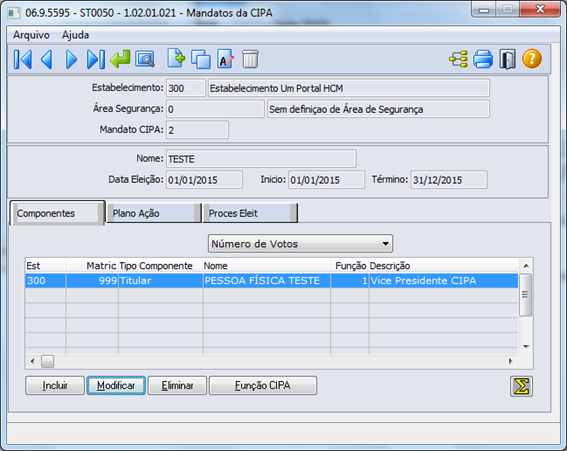567x451 pixels.
Task: Switch to Proces Eleit tab
Action: pos(250,213)
